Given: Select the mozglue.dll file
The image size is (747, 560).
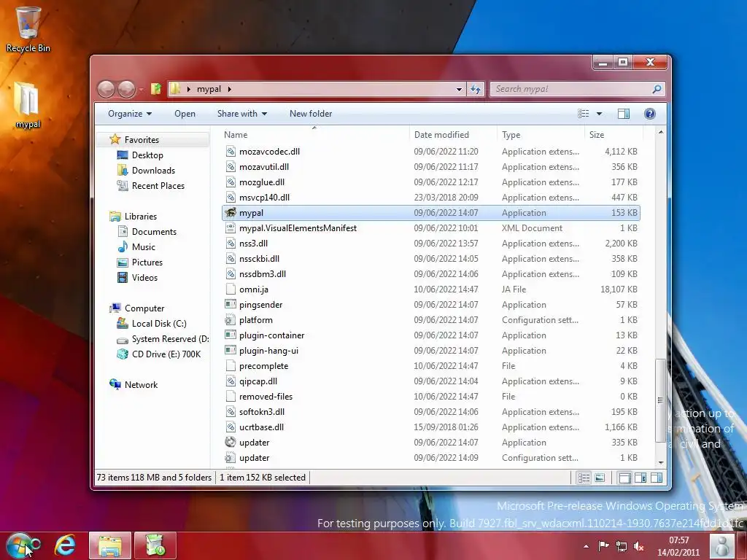Looking at the screenshot, I should tap(262, 182).
